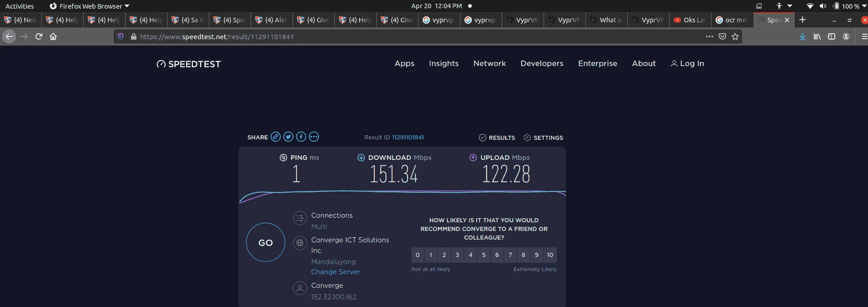Viewport: 868px width, 307px height.
Task: Select rating 5 on recommendation scale
Action: (x=484, y=255)
